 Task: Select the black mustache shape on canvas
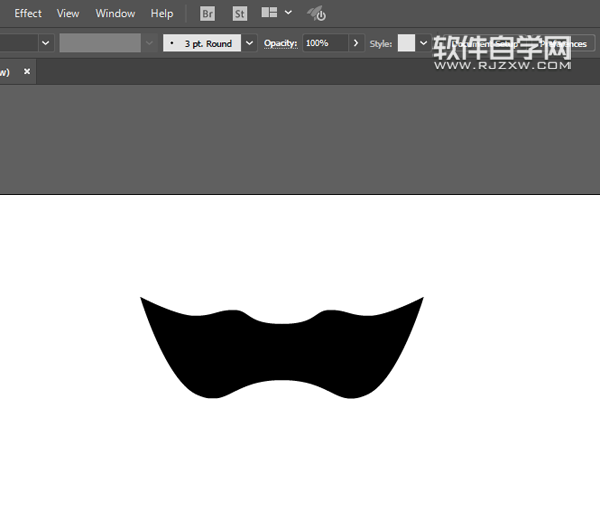pyautogui.click(x=280, y=350)
